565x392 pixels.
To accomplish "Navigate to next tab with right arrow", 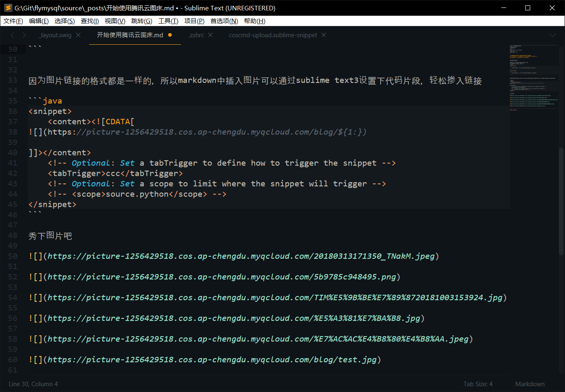I will pos(24,35).
